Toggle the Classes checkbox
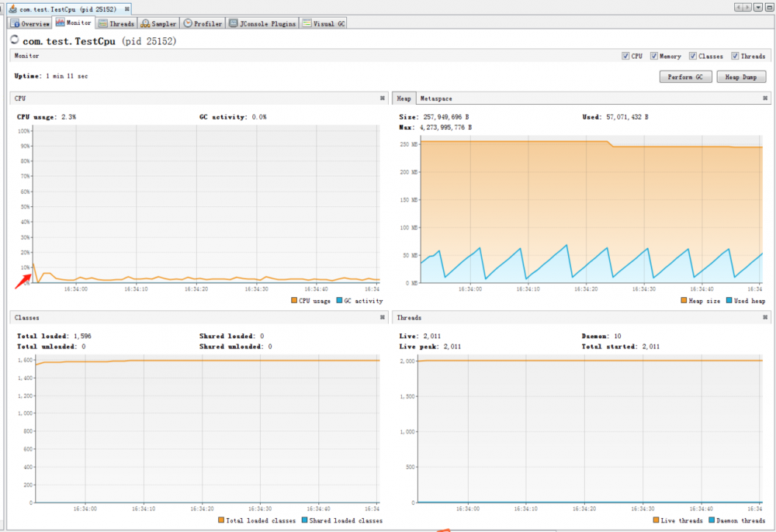This screenshot has width=776, height=532. pyautogui.click(x=693, y=56)
